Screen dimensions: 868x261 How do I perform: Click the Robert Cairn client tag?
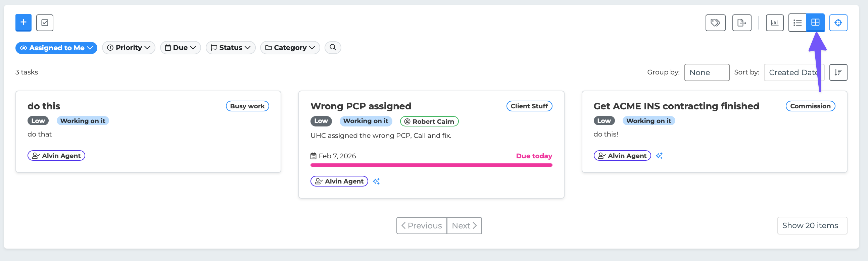click(x=429, y=121)
